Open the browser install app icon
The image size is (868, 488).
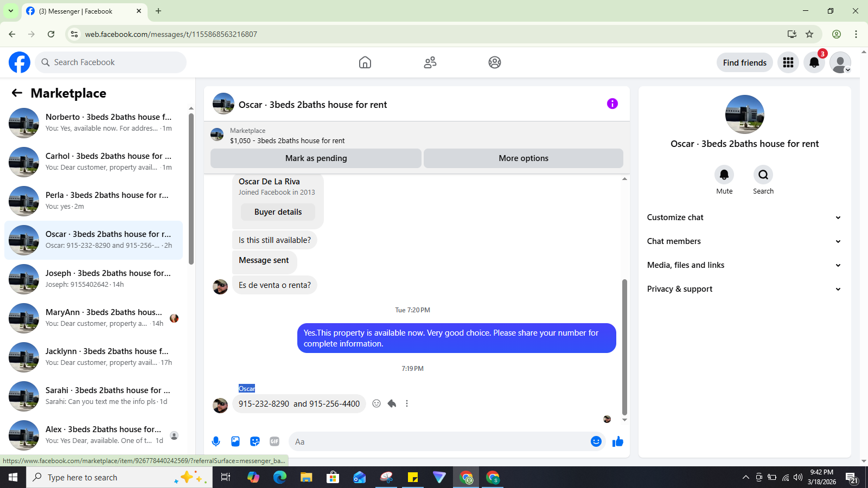coord(792,34)
